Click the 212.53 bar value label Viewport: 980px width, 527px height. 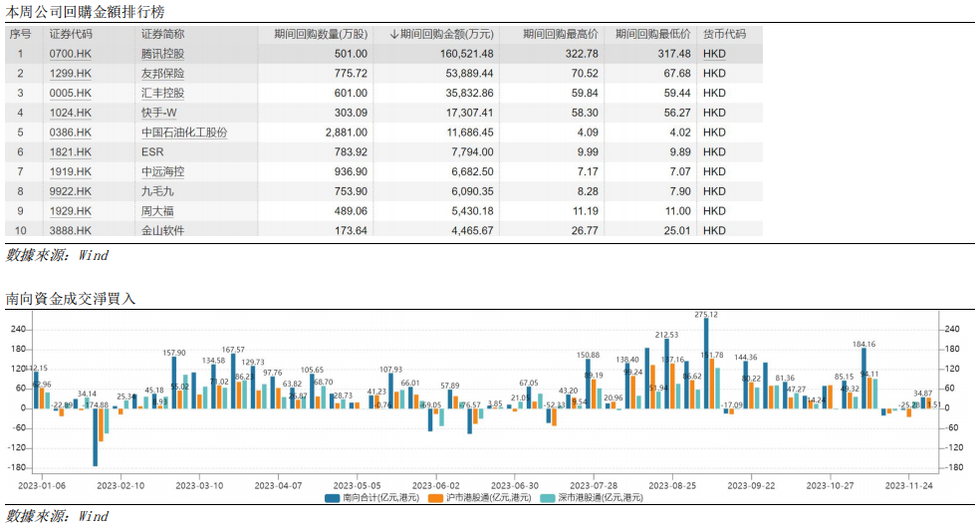[666, 335]
